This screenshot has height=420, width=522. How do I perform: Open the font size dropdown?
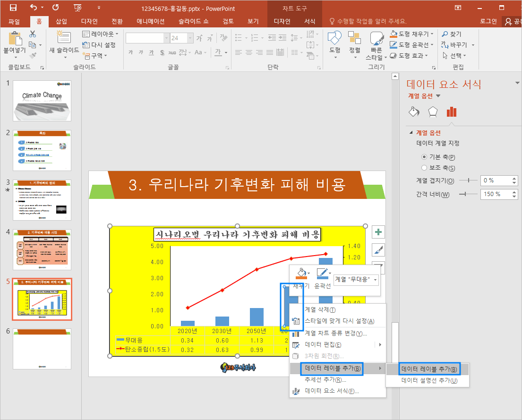pos(190,38)
